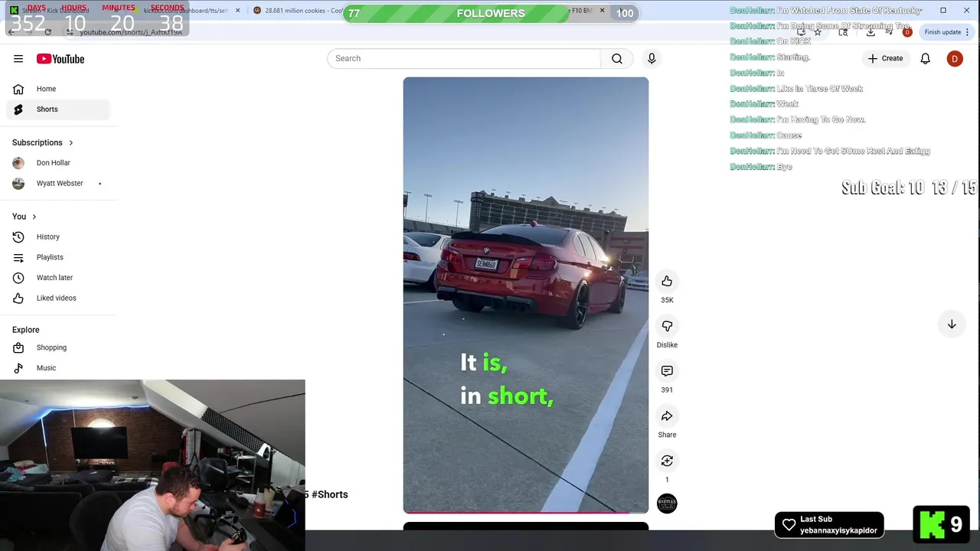Click the #Shorts hashtag link
The image size is (980, 551).
point(329,494)
